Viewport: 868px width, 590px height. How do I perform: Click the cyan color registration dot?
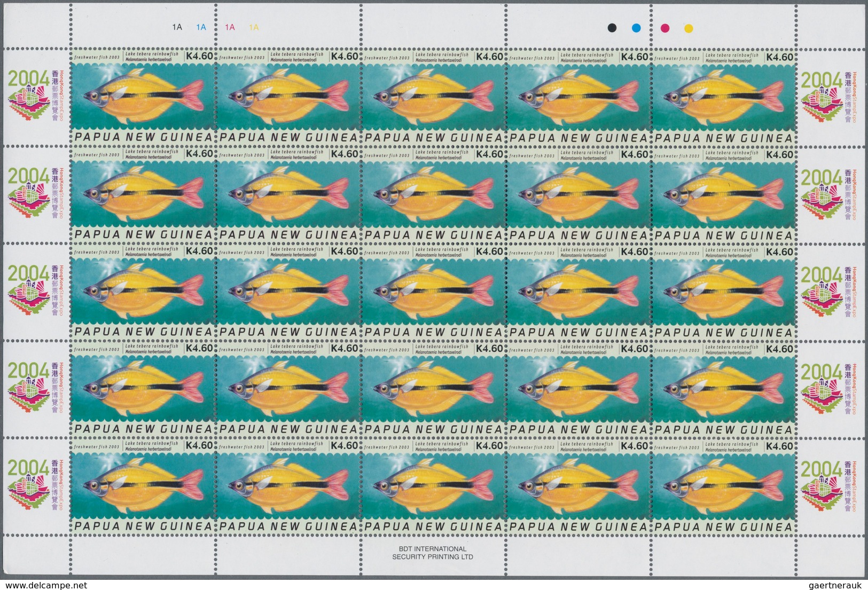click(636, 28)
